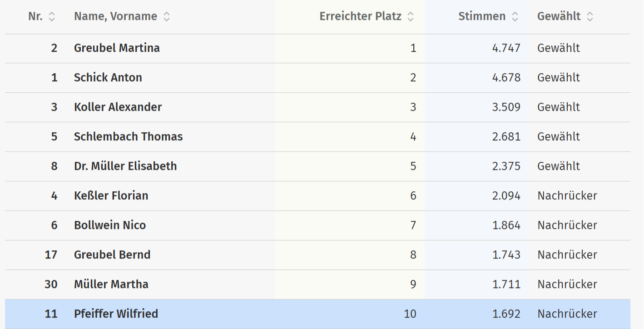Click sort arrows next to Stimmen
The width and height of the screenshot is (644, 329).
[515, 17]
